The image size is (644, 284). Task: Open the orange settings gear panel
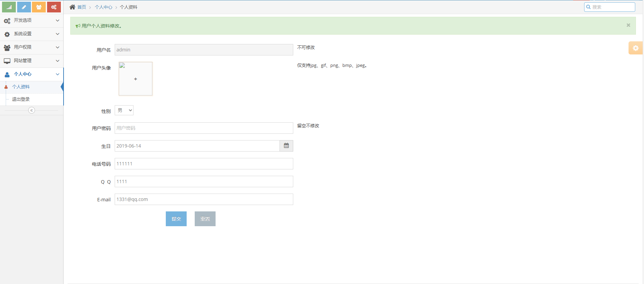[636, 48]
